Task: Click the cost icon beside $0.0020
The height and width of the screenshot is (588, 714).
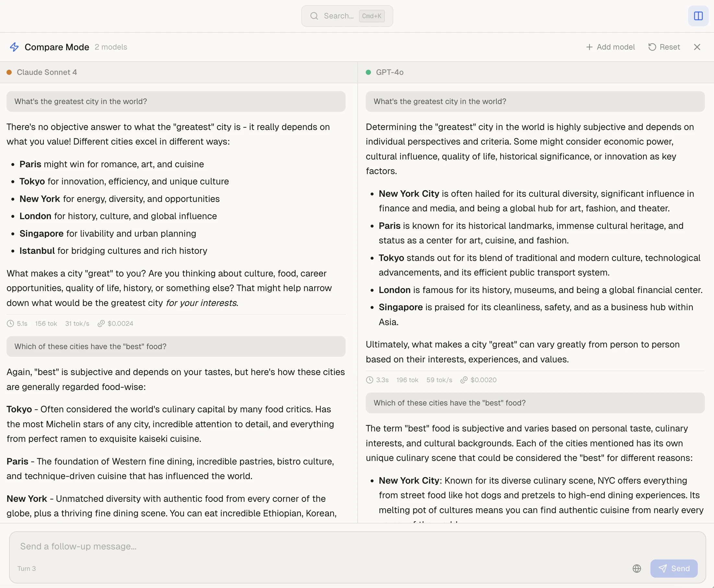Action: [x=464, y=380]
